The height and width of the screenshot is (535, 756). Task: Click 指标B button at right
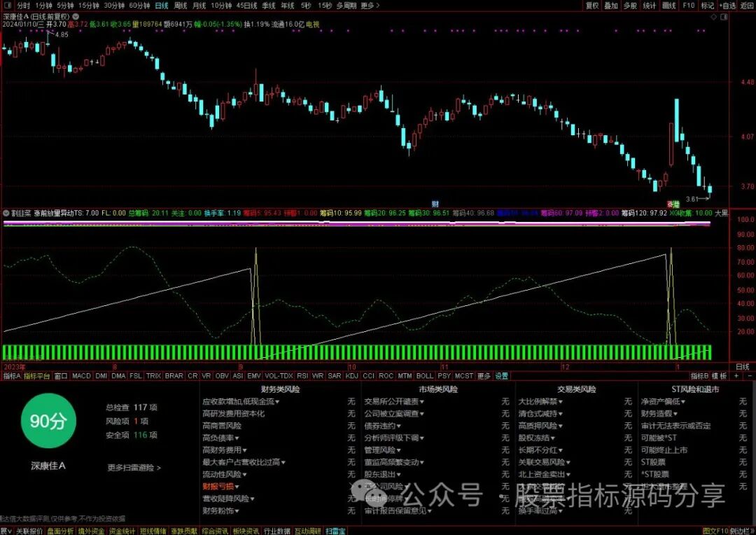699,376
